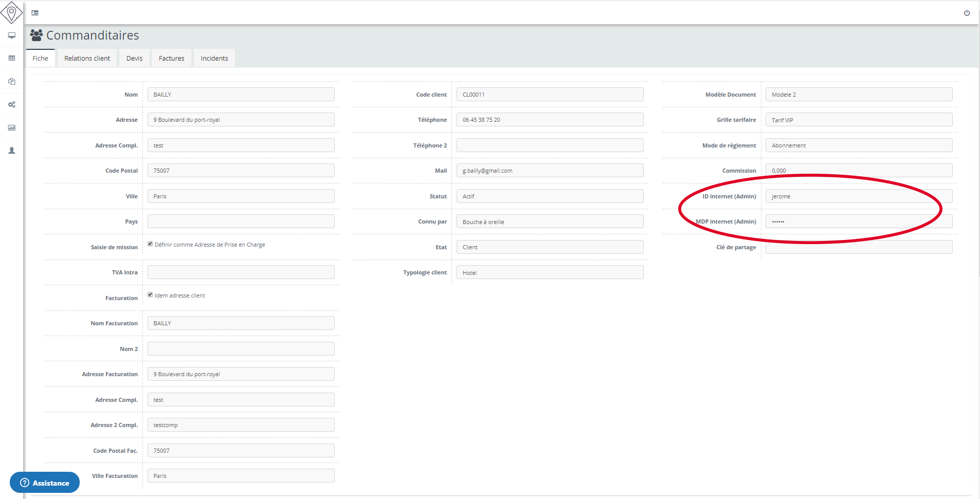Open the Statut selection field

click(x=549, y=196)
